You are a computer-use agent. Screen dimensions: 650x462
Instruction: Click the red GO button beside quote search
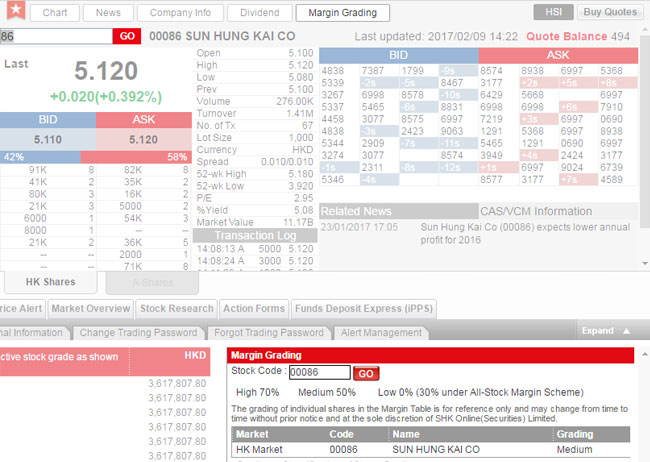pyautogui.click(x=127, y=36)
